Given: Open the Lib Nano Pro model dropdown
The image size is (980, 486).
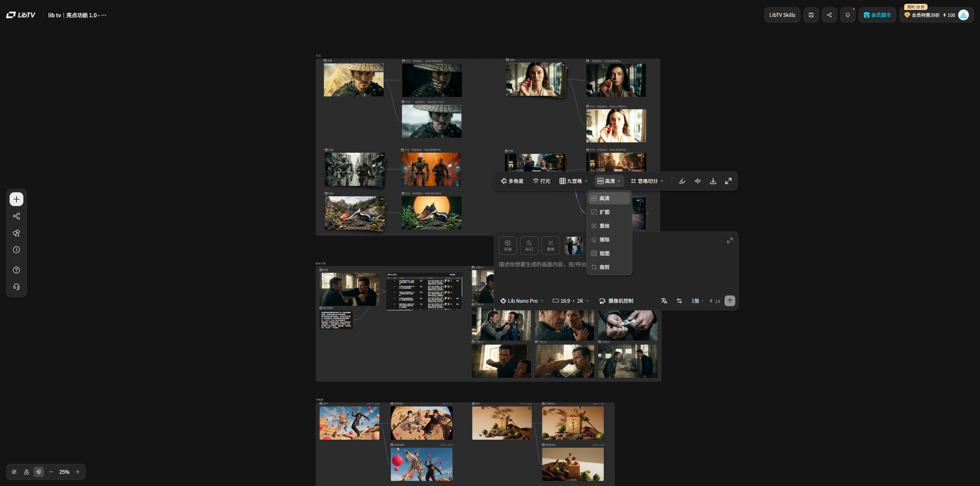Looking at the screenshot, I should tap(522, 301).
